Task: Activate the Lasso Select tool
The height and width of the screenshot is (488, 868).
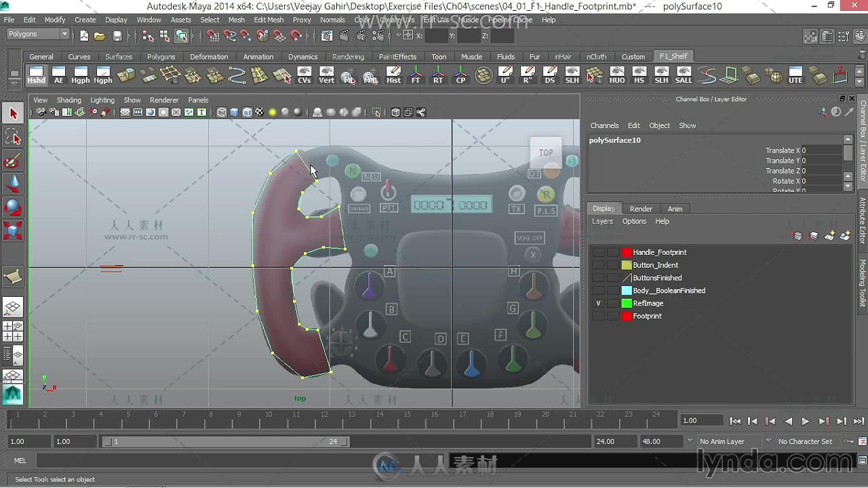Action: (x=13, y=138)
